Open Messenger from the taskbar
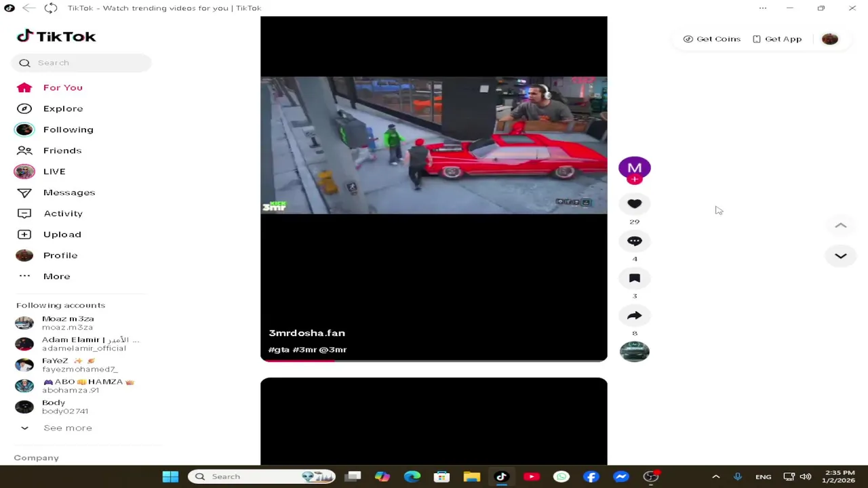This screenshot has width=868, height=488. (x=621, y=476)
